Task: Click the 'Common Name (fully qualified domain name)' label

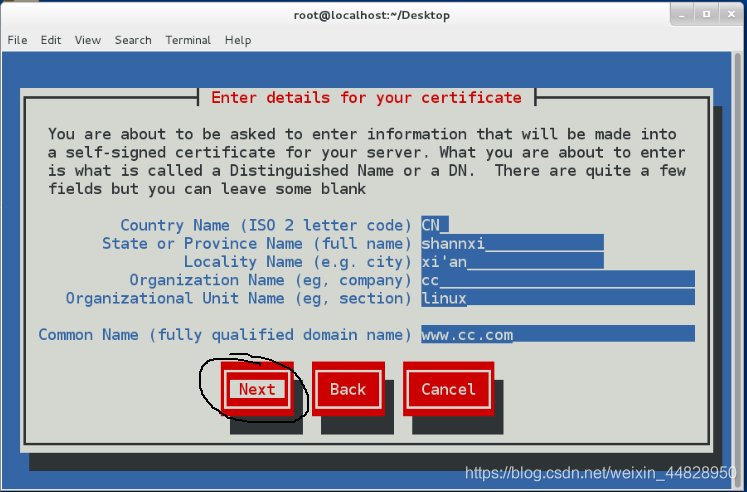Action: [x=225, y=335]
